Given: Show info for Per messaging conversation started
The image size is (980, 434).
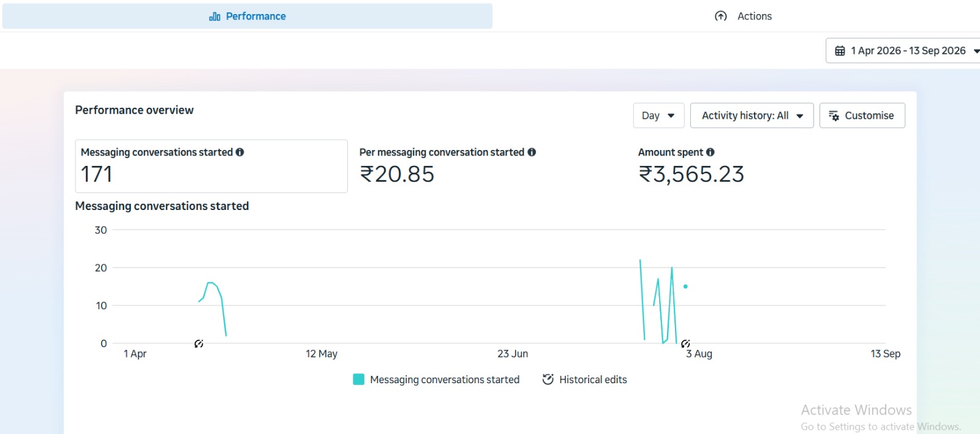Looking at the screenshot, I should (532, 152).
